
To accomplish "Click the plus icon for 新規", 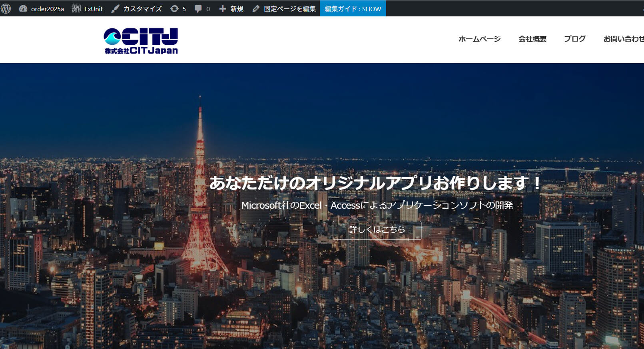I will 223,8.
